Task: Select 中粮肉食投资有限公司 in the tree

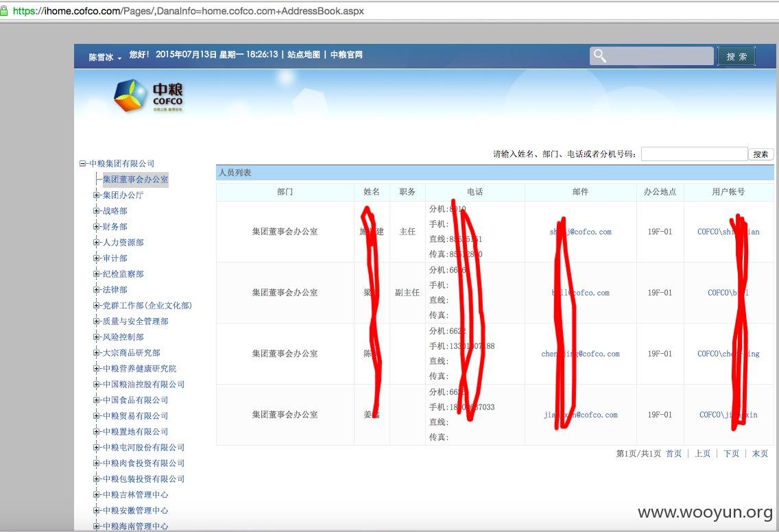Action: click(x=143, y=463)
